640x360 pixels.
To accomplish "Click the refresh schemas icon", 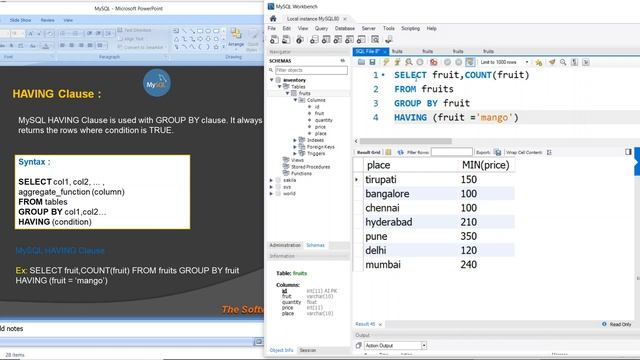I will pyautogui.click(x=342, y=60).
